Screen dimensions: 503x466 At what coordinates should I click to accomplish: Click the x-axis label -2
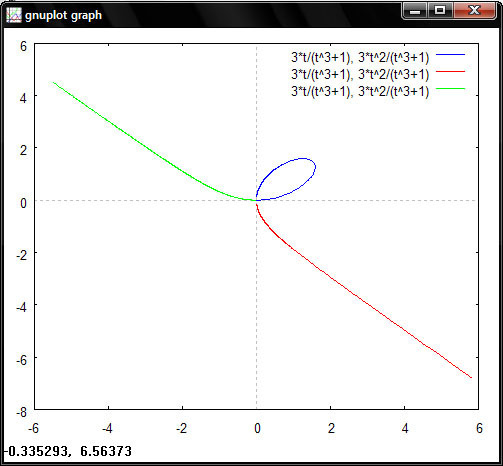(x=181, y=428)
